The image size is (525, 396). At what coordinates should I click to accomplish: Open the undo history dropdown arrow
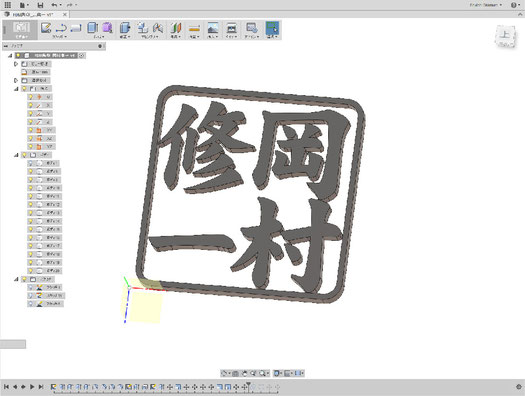[x=61, y=5]
